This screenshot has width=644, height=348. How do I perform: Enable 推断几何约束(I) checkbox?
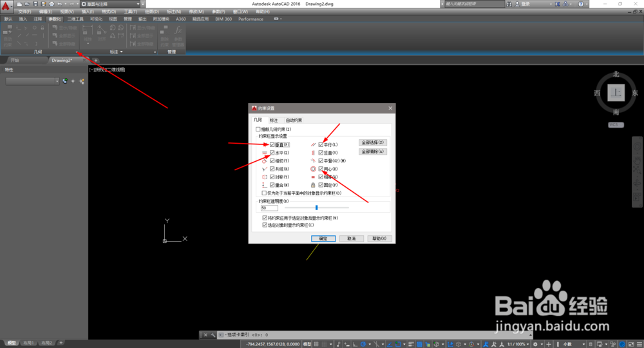[x=258, y=130]
